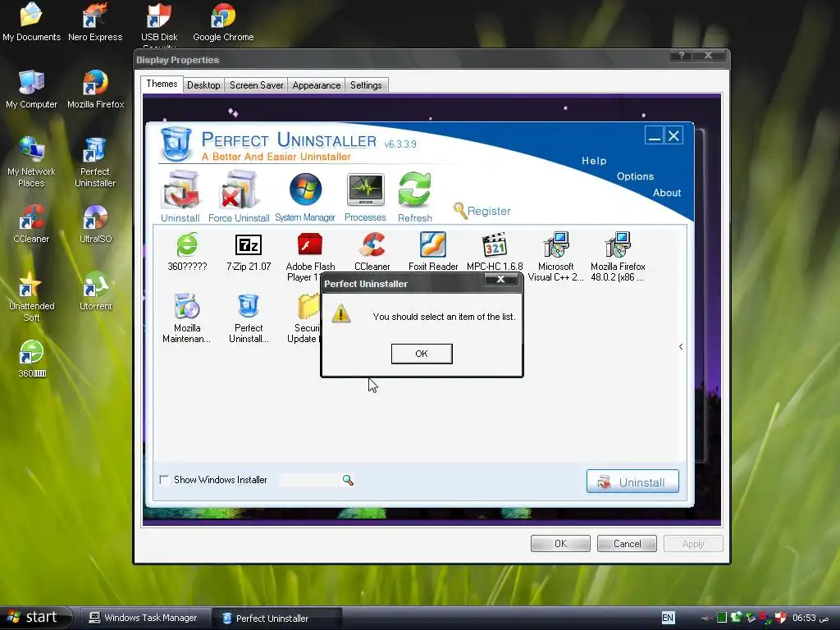Viewport: 840px width, 630px height.
Task: Enable Show Windows Installer checkbox
Action: click(164, 479)
